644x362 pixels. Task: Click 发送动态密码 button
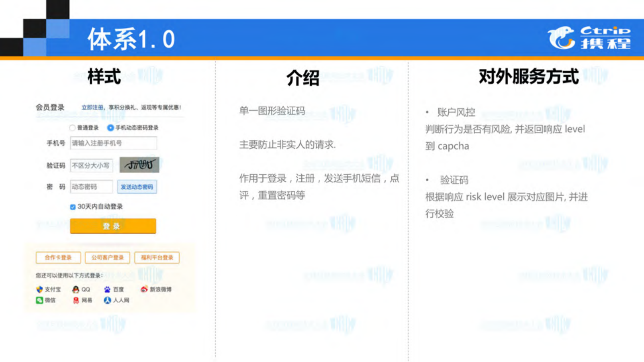(137, 187)
